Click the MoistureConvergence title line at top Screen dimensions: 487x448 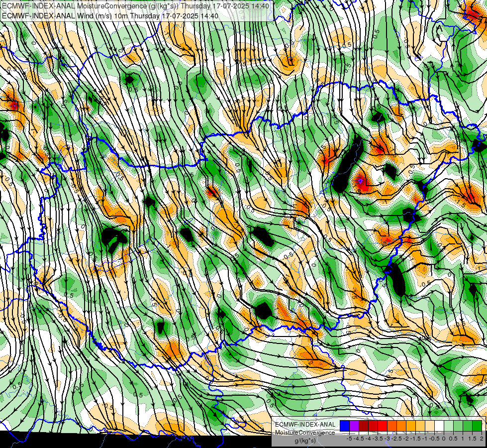[x=135, y=6]
